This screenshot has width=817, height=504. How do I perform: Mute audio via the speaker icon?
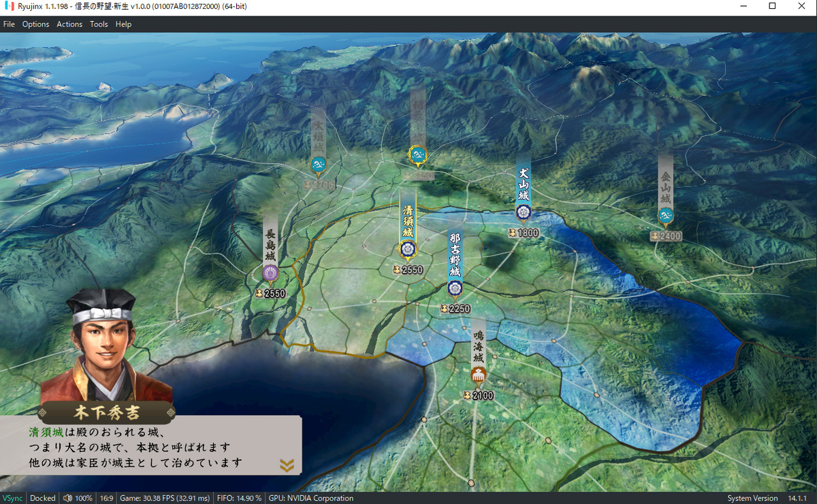pos(68,498)
